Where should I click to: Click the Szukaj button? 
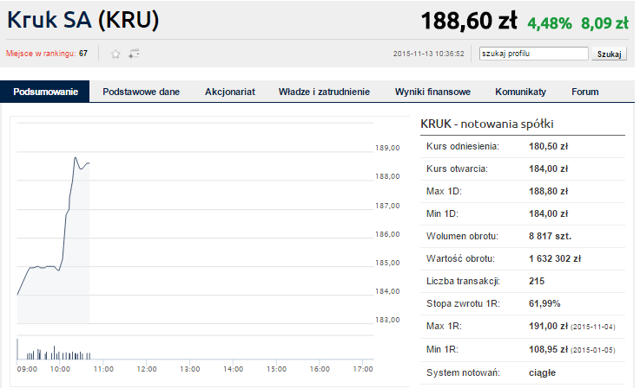tap(609, 54)
